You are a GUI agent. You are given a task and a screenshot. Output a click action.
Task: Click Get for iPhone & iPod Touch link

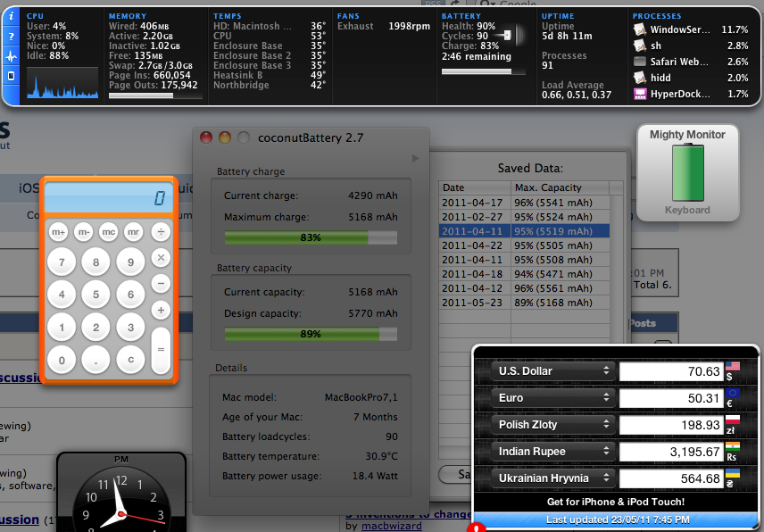point(615,502)
